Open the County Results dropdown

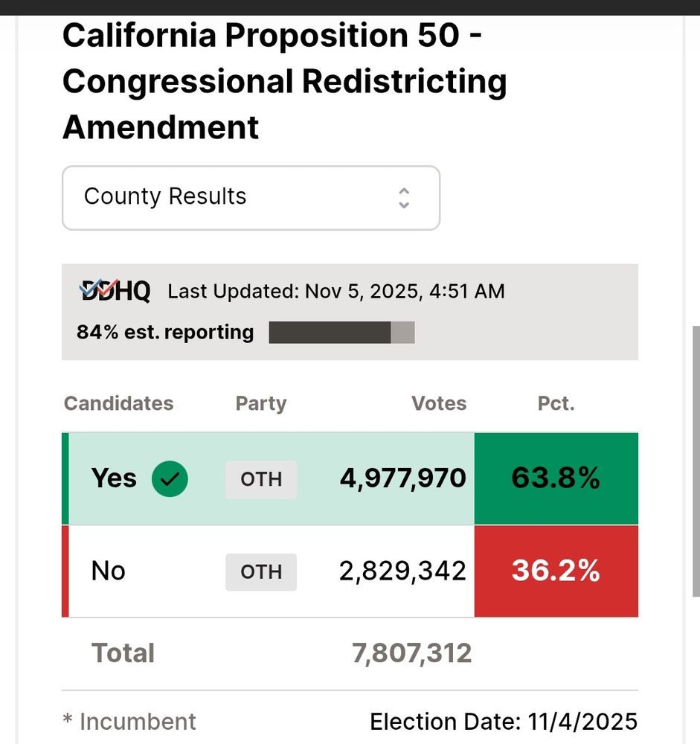point(251,197)
